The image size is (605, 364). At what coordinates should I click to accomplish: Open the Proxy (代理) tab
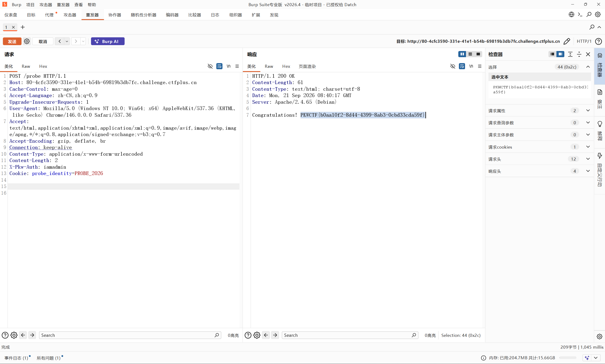49,15
